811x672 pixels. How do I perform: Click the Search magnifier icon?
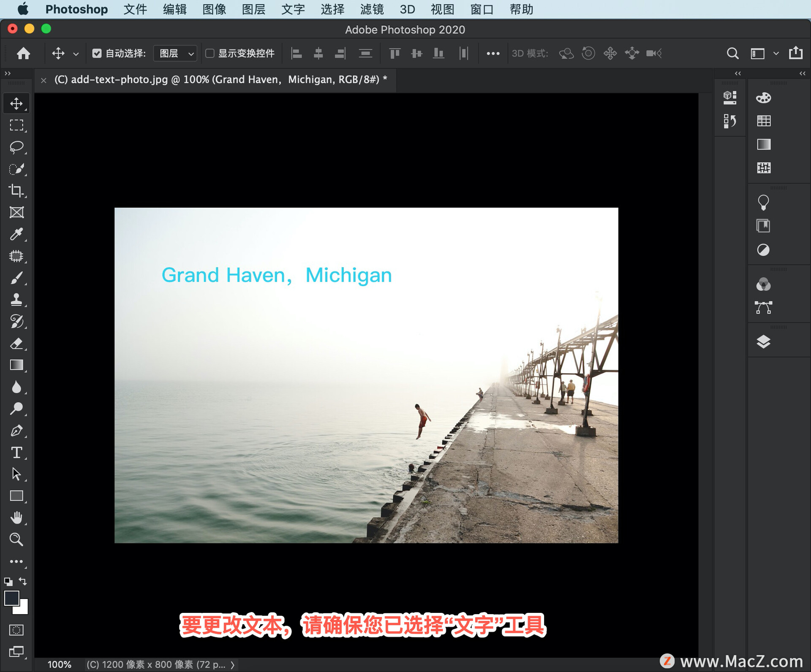732,53
